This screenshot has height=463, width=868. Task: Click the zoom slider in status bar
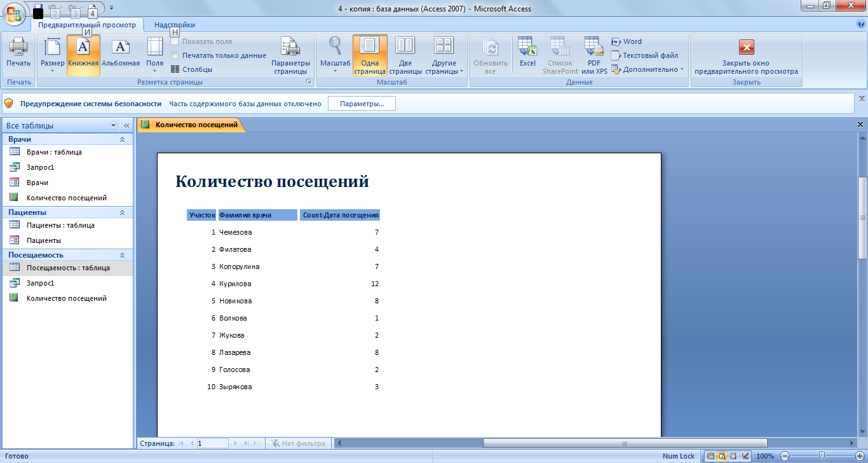click(822, 455)
